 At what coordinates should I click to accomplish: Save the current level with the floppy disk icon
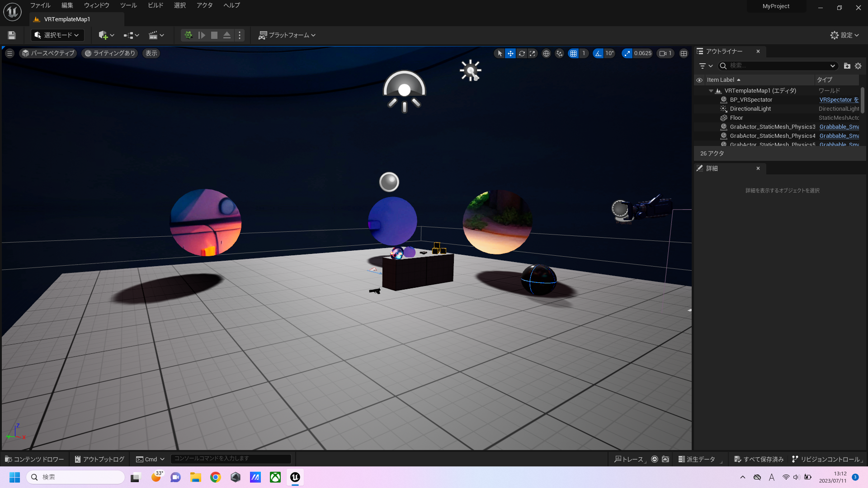12,35
